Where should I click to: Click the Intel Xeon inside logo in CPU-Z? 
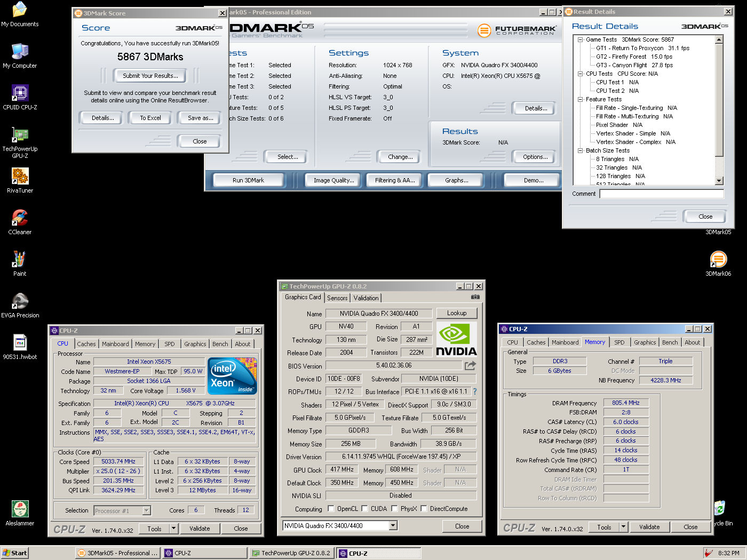233,376
